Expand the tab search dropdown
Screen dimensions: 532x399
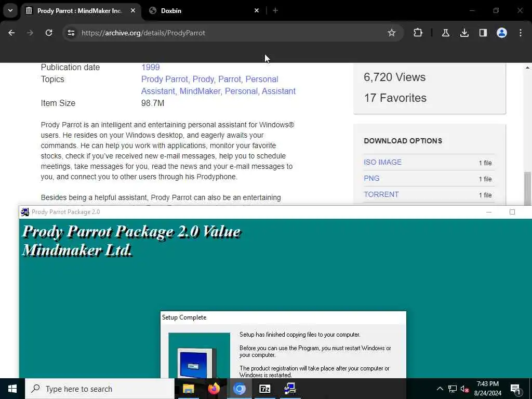[x=10, y=10]
